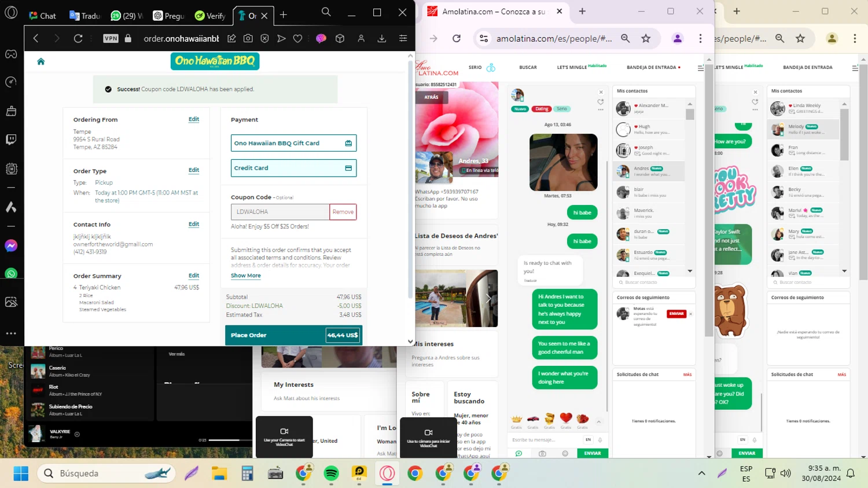Open Opera sidebar three-dot settings
This screenshot has height=488, width=868.
(11, 333)
